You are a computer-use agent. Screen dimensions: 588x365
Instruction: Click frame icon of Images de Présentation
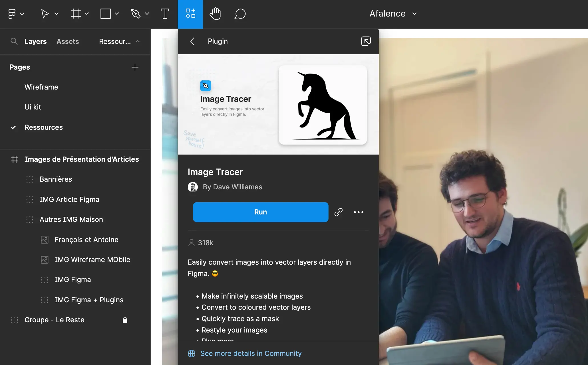[15, 159]
